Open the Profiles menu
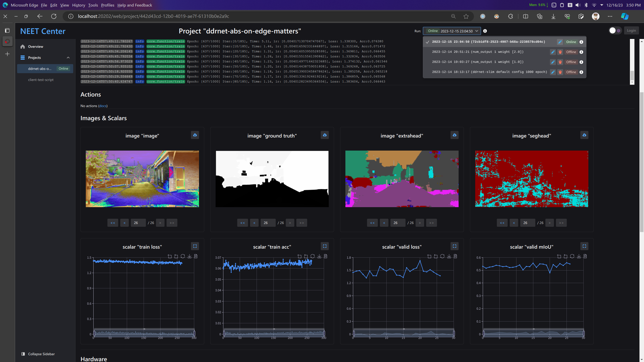644x362 pixels. 107,5
